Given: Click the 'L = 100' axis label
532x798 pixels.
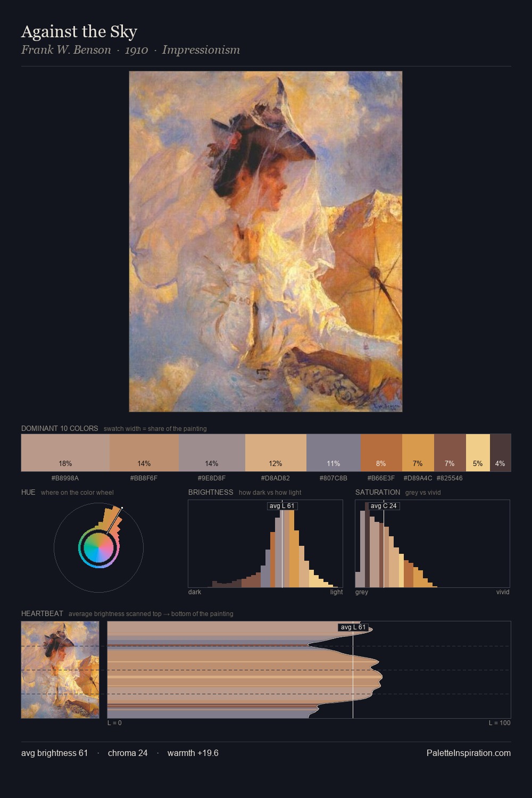Looking at the screenshot, I should (500, 723).
